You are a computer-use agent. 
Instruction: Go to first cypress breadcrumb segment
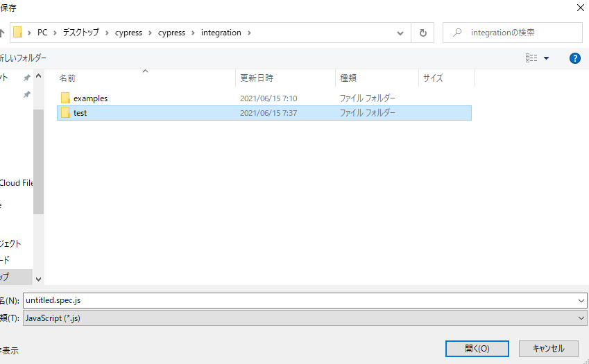128,33
